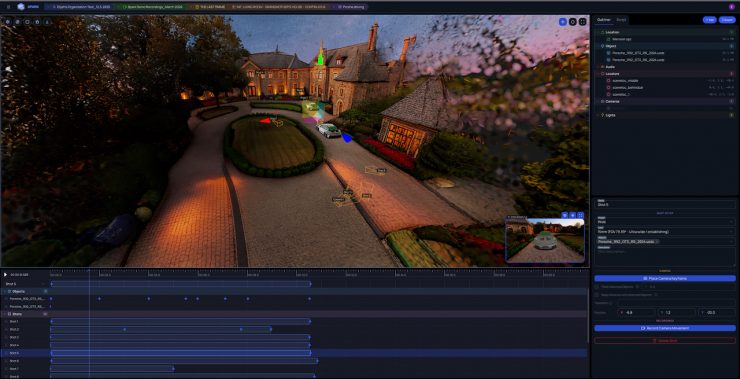Start timeline playback with play button
The height and width of the screenshot is (379, 740).
point(5,275)
